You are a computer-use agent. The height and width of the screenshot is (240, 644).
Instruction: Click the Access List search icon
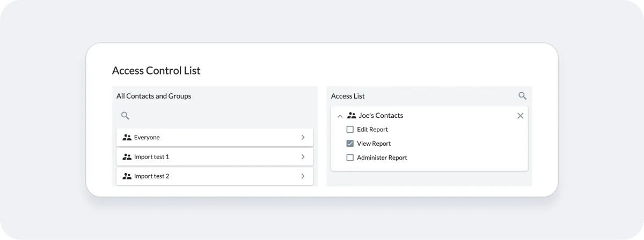pos(522,96)
